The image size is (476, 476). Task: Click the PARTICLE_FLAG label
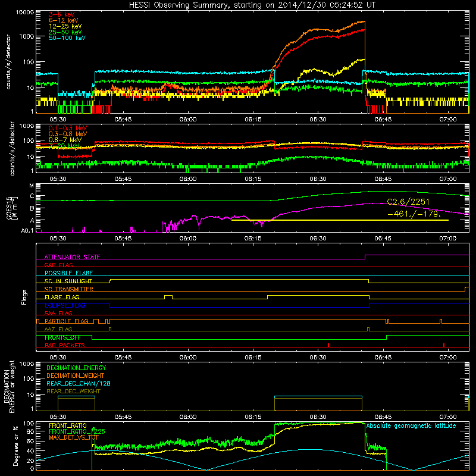(x=67, y=321)
